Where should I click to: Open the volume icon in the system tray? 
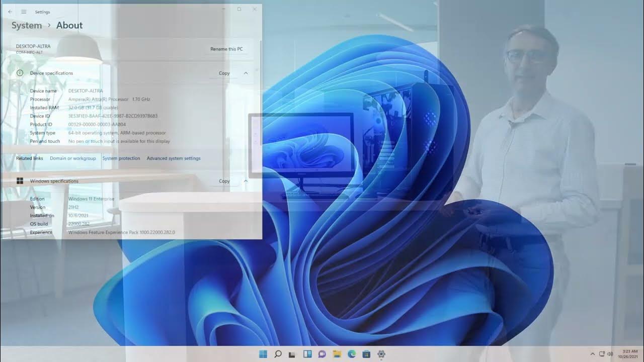610,354
